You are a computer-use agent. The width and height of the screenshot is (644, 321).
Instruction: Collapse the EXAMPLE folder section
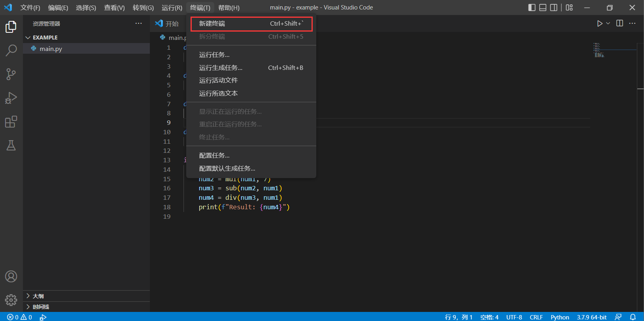point(28,38)
